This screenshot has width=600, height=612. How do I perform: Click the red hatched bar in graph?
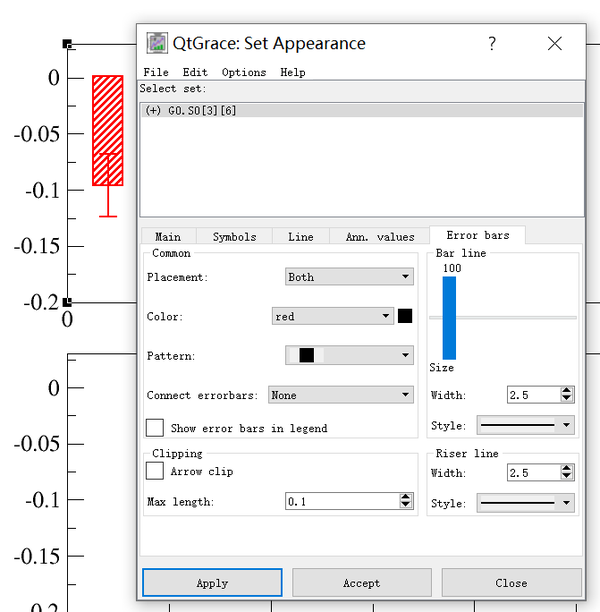click(108, 130)
